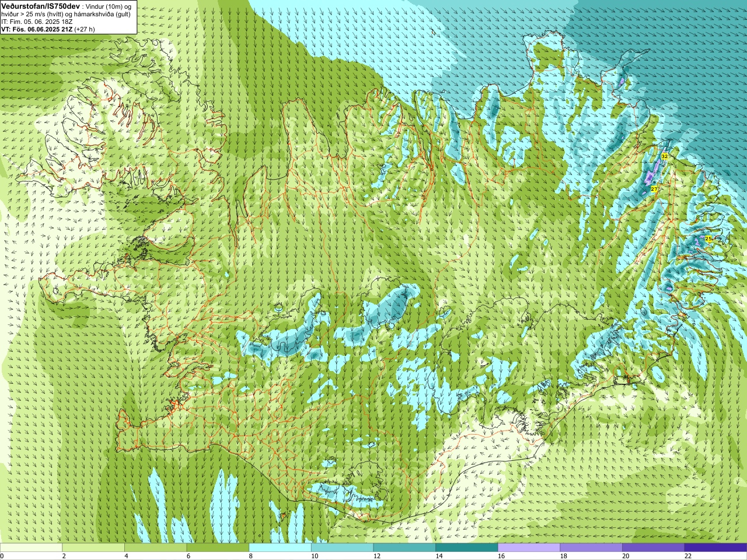Click the 20–22 m/s purple legend swatch
Screen dimensions: 747x560
pos(654,548)
